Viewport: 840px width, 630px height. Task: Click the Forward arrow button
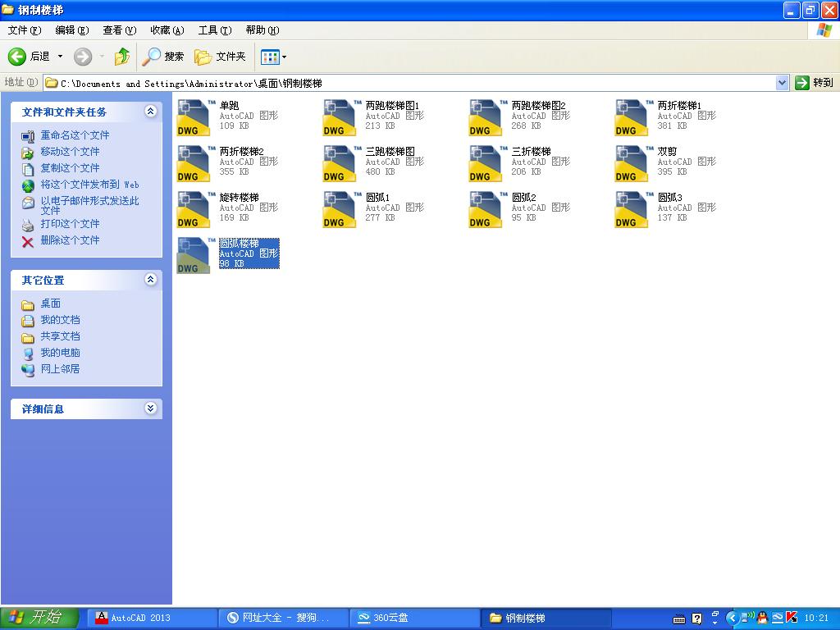83,57
